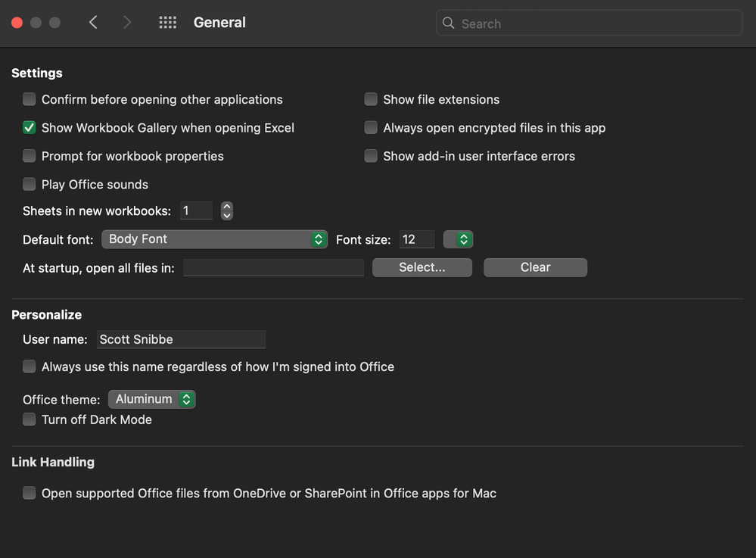
Task: Click the back arrow in the toolbar
Action: pos(93,23)
